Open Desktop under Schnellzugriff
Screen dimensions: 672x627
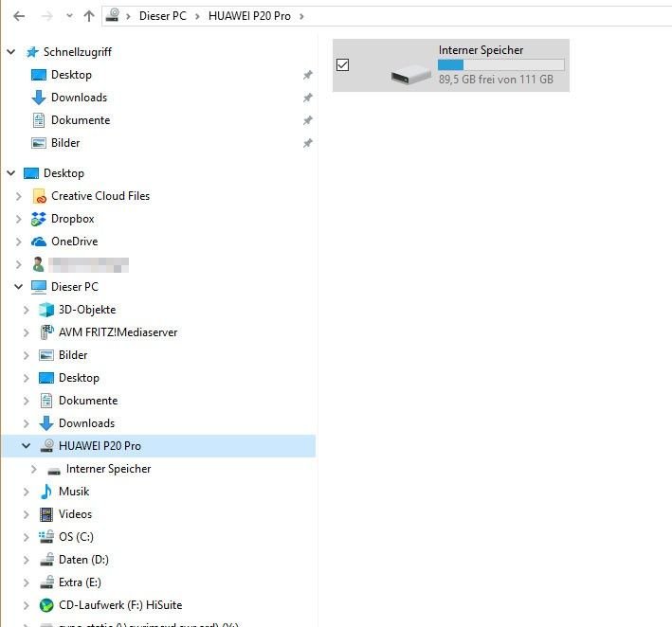pos(71,75)
